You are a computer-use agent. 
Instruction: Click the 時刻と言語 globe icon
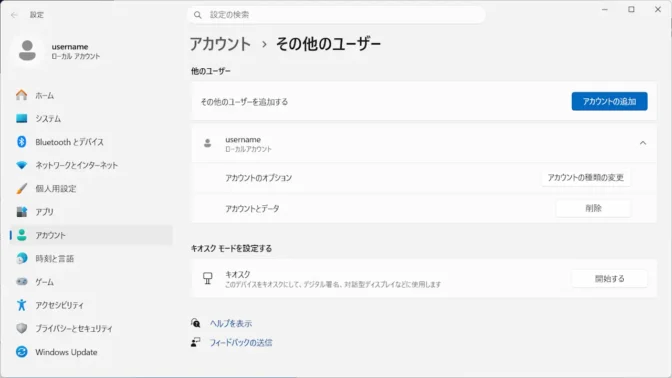tap(21, 258)
